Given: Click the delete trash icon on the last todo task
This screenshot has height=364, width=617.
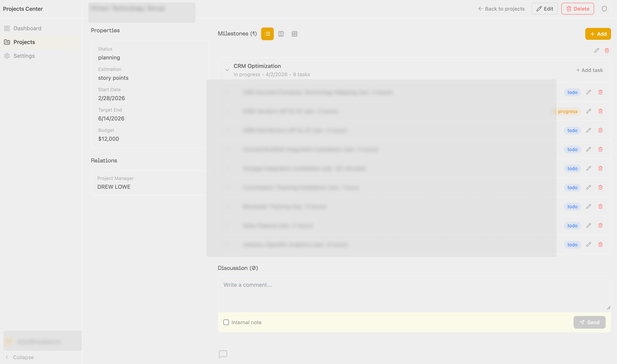Looking at the screenshot, I should (x=600, y=244).
